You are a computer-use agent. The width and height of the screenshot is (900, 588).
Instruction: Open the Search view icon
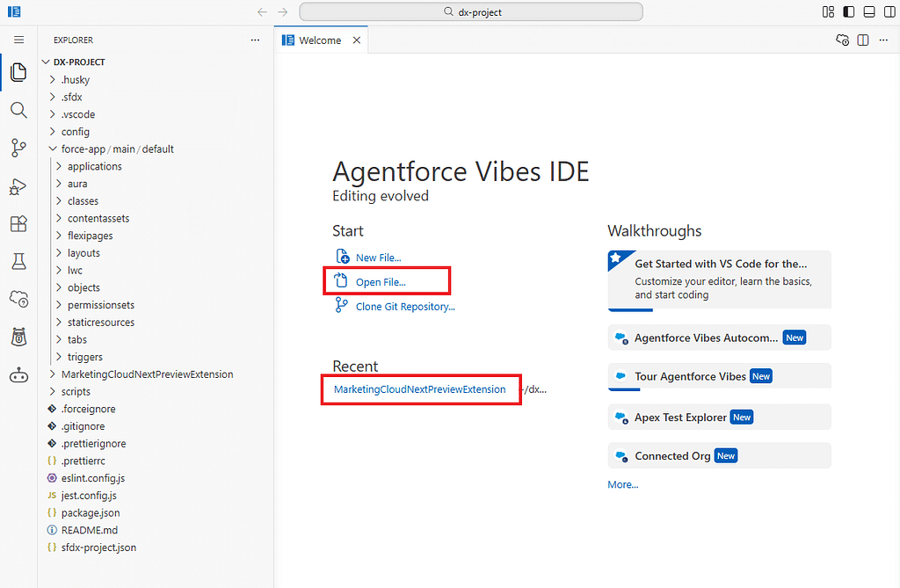click(x=18, y=110)
